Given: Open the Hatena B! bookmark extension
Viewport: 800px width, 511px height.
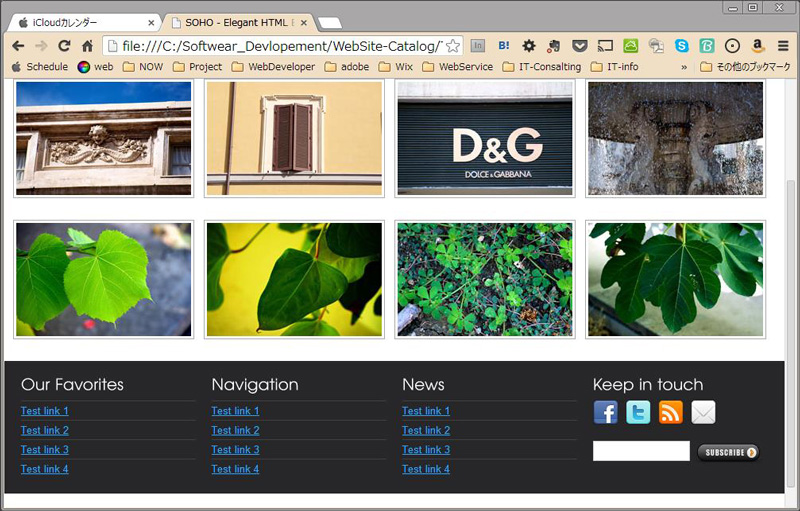Looking at the screenshot, I should [x=504, y=46].
